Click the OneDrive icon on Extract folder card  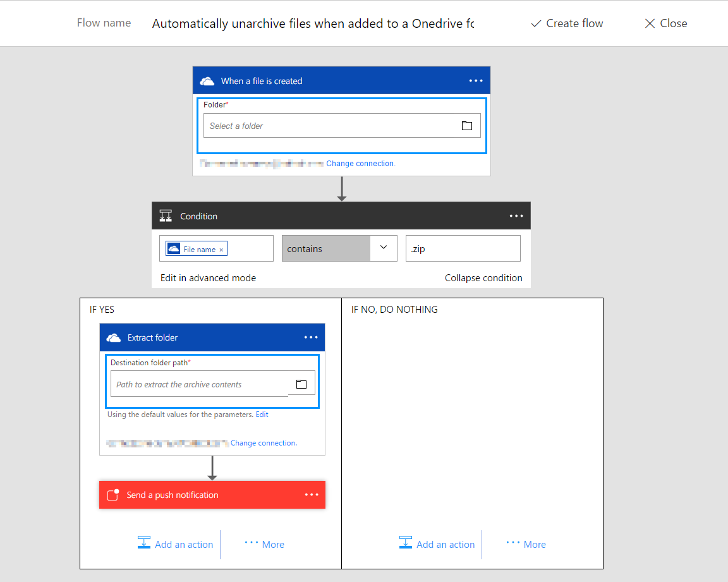click(113, 337)
